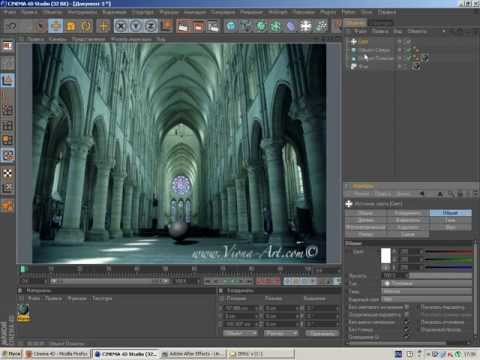Click the orange icon at bottom of left palette
Image resolution: width=480 pixels, height=360 pixels.
click(8, 205)
